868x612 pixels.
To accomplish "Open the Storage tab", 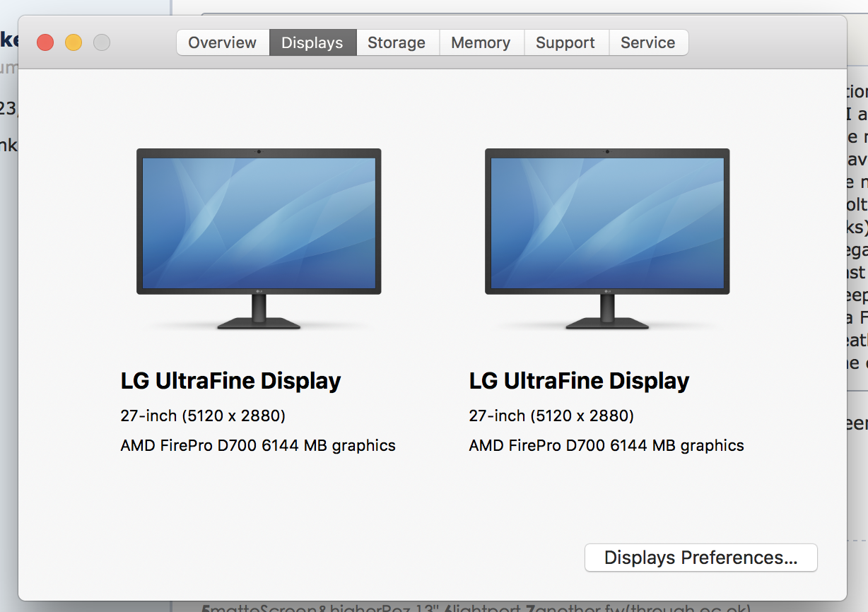I will (x=397, y=42).
